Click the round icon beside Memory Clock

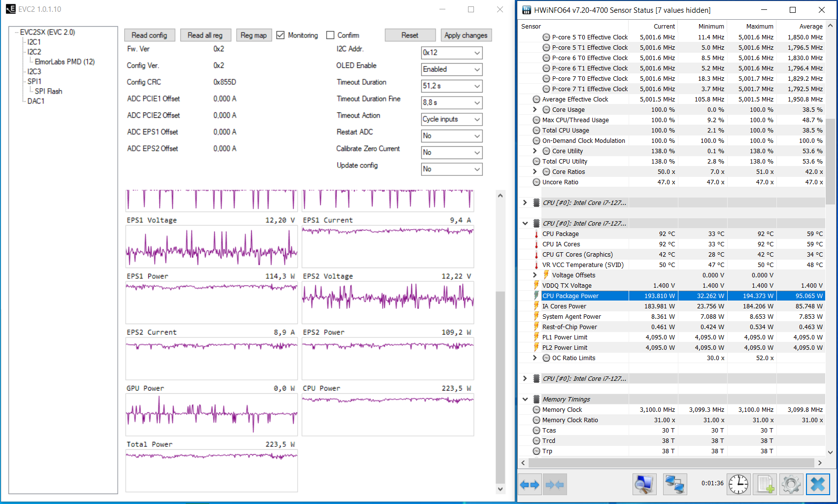[536, 410]
